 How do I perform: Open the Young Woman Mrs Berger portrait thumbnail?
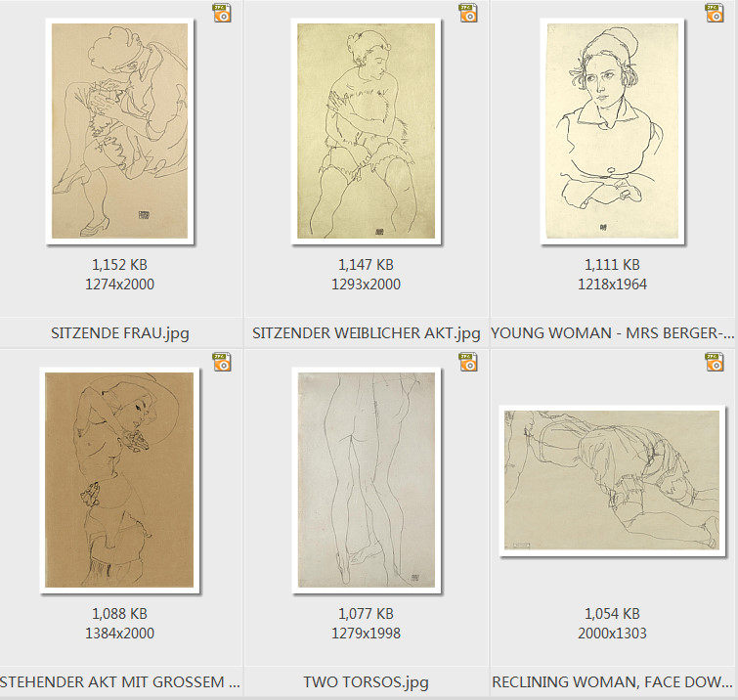tap(612, 131)
